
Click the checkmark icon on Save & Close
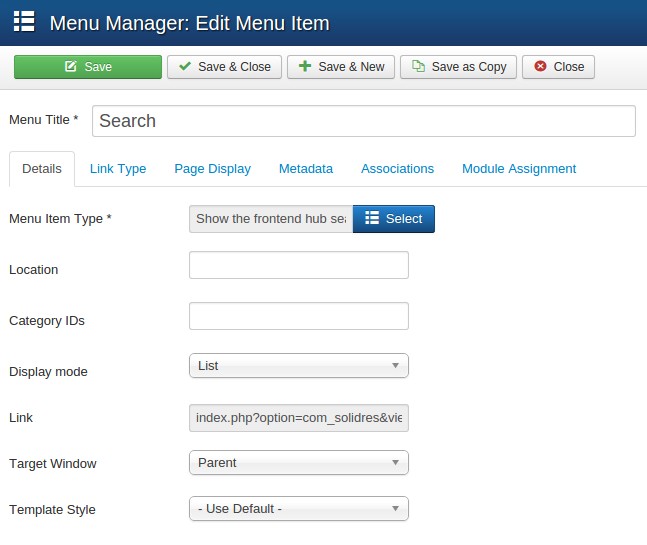(185, 67)
